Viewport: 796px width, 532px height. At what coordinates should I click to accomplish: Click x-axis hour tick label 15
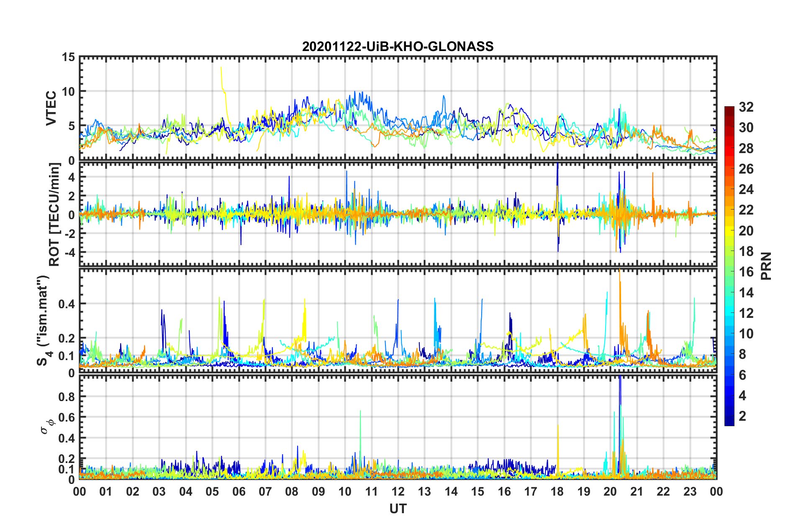[478, 492]
